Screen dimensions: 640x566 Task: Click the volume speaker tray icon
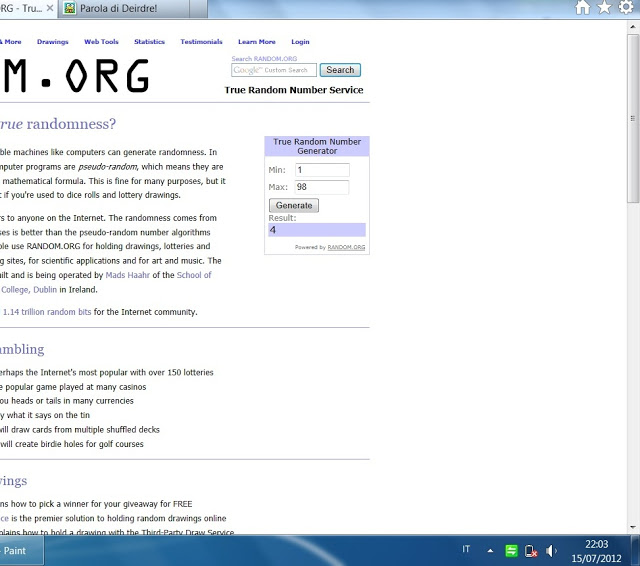click(x=552, y=551)
